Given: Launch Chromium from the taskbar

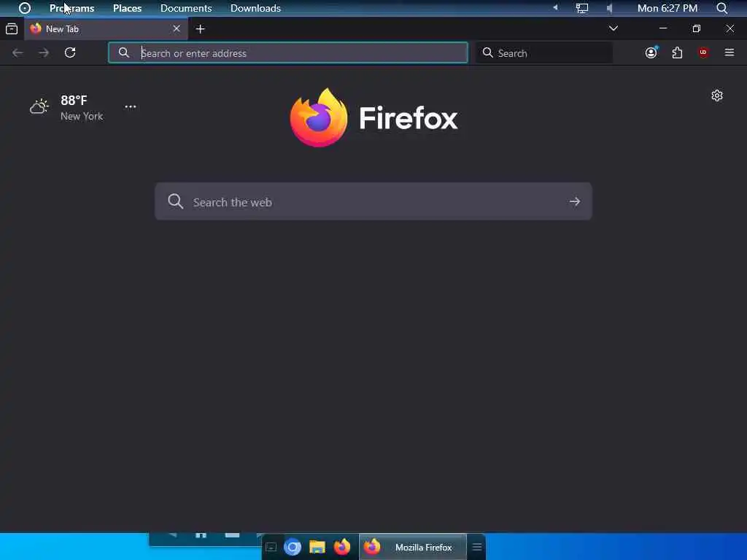Looking at the screenshot, I should tap(293, 547).
